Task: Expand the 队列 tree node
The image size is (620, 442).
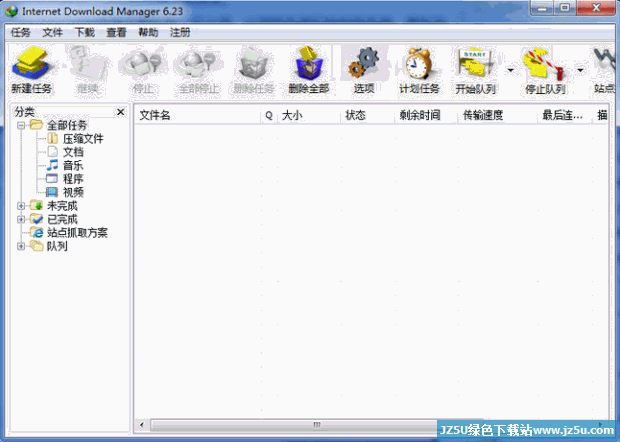Action: pyautogui.click(x=21, y=246)
